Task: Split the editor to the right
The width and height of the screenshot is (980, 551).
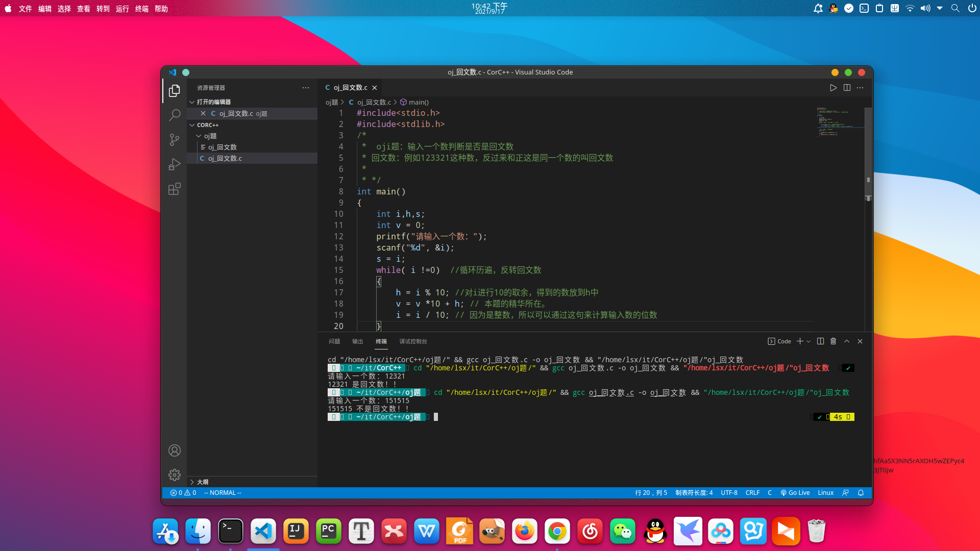Action: tap(847, 88)
